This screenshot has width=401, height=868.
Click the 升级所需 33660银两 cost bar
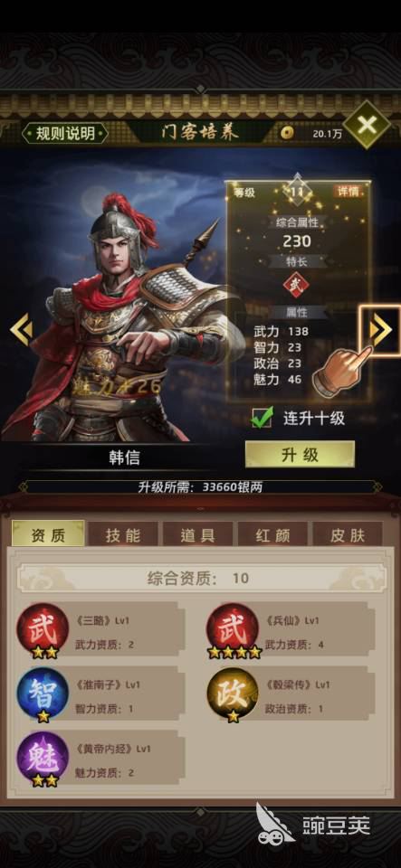coord(200,487)
